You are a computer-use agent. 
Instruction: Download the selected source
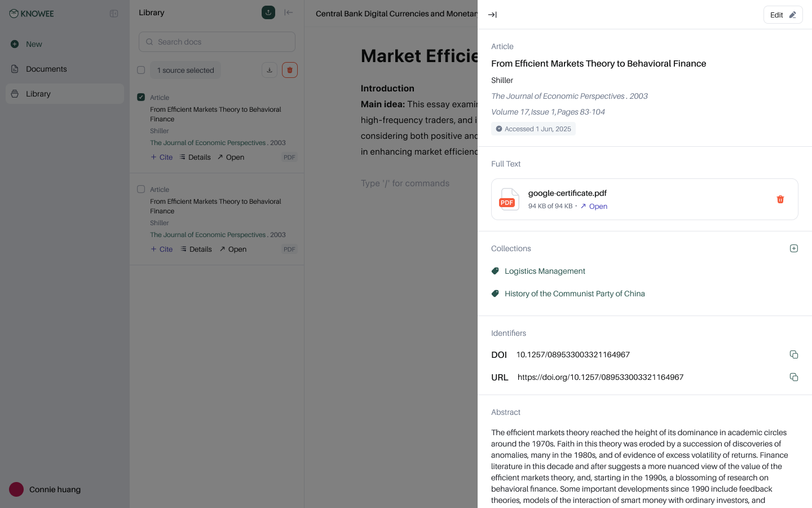coord(270,70)
